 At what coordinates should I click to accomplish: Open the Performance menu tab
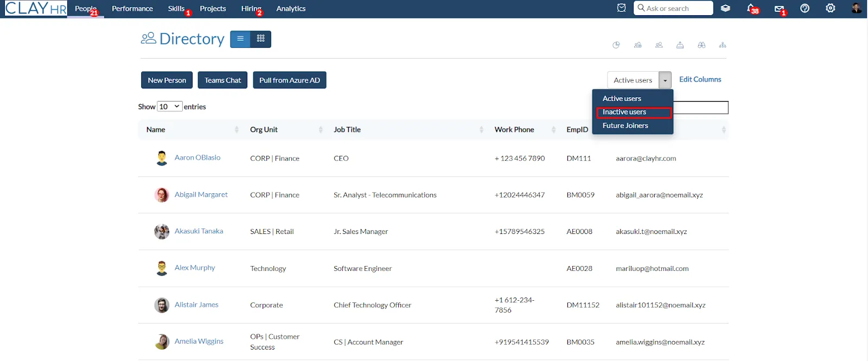tap(132, 9)
